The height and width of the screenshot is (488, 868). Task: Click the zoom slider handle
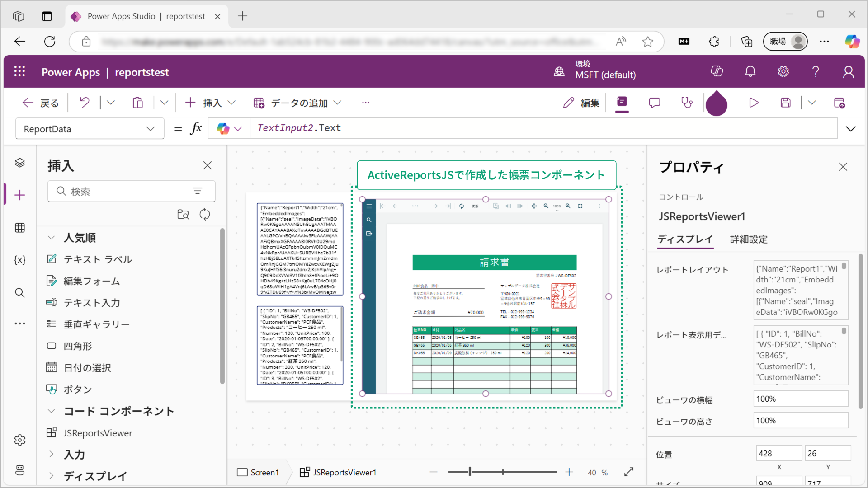470,472
